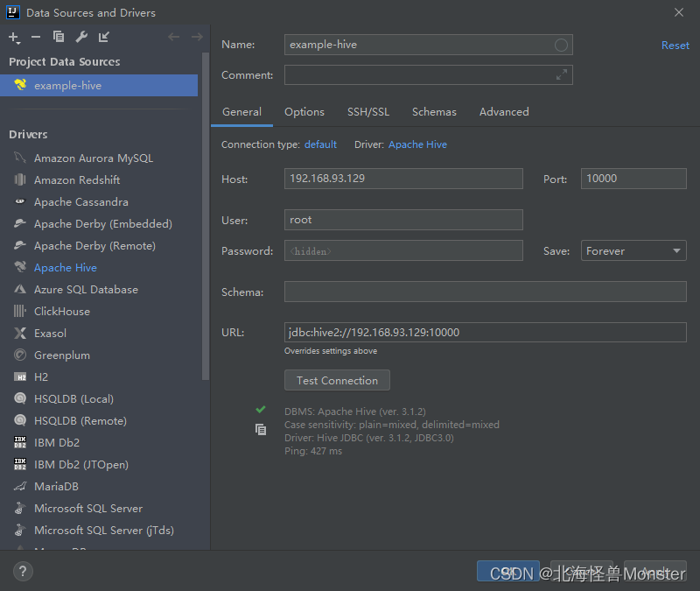Select example-hive data source
Screen dimensions: 700x591
tap(99, 85)
